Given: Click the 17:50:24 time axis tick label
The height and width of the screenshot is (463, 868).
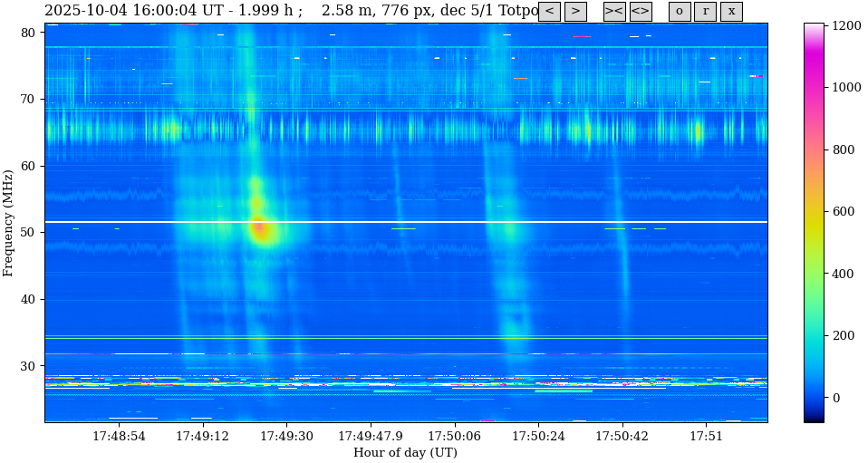Looking at the screenshot, I should (538, 437).
